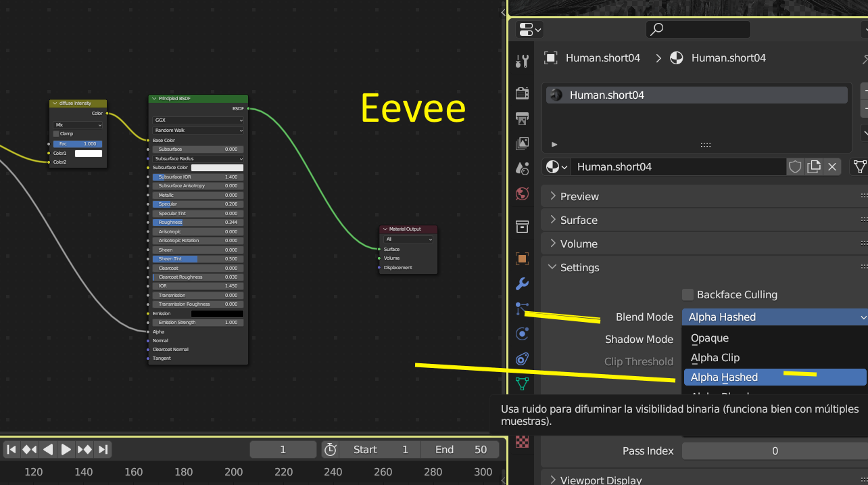Open Subsurface Color swatch
The width and height of the screenshot is (868, 485).
[218, 167]
